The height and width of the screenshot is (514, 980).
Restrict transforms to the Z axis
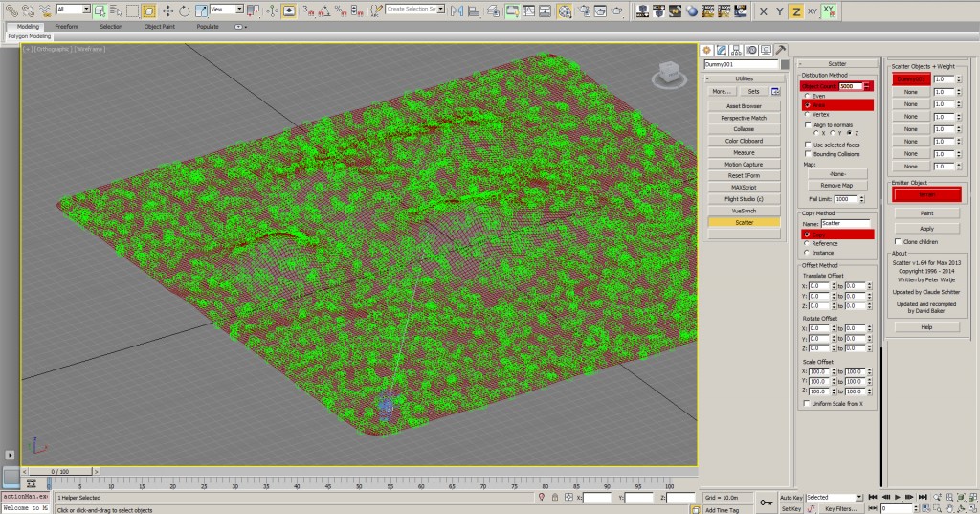click(x=795, y=11)
